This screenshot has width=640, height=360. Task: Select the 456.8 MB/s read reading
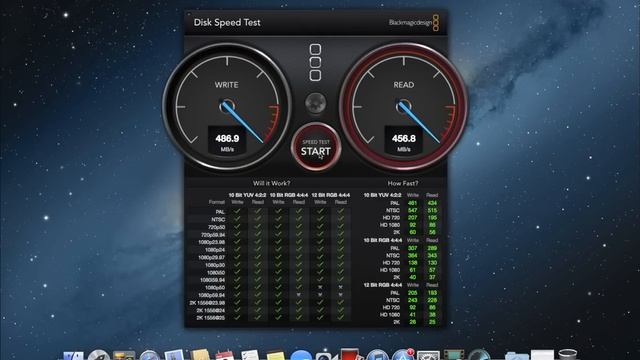click(x=404, y=140)
